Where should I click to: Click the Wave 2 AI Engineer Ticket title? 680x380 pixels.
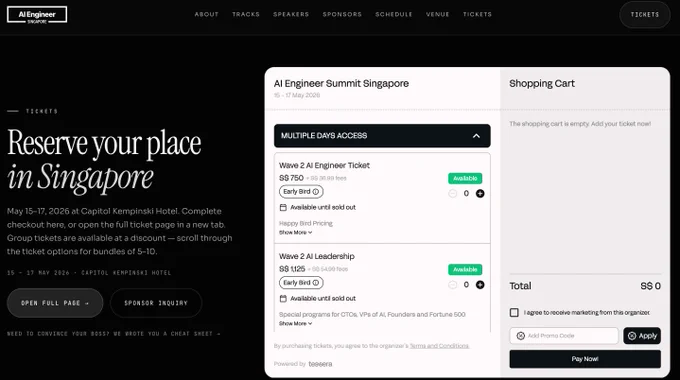tap(324, 165)
